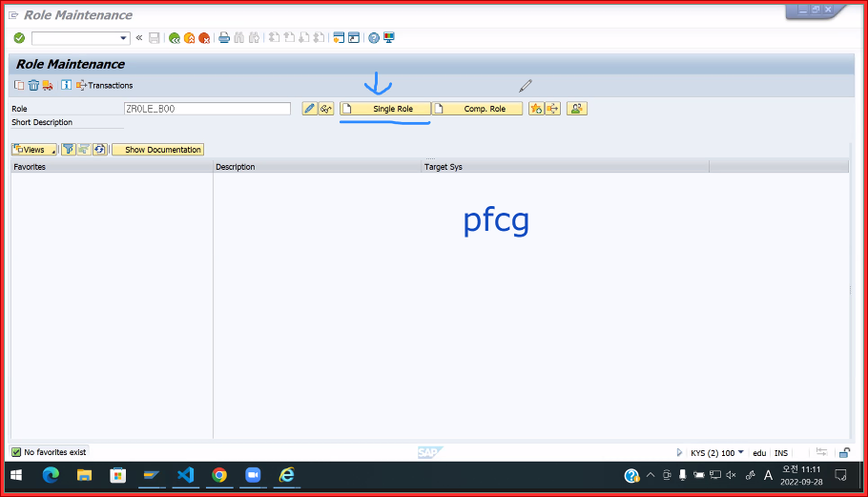Click the Comp. Role create button
Image resolution: width=868 pixels, height=497 pixels.
pyautogui.click(x=477, y=109)
